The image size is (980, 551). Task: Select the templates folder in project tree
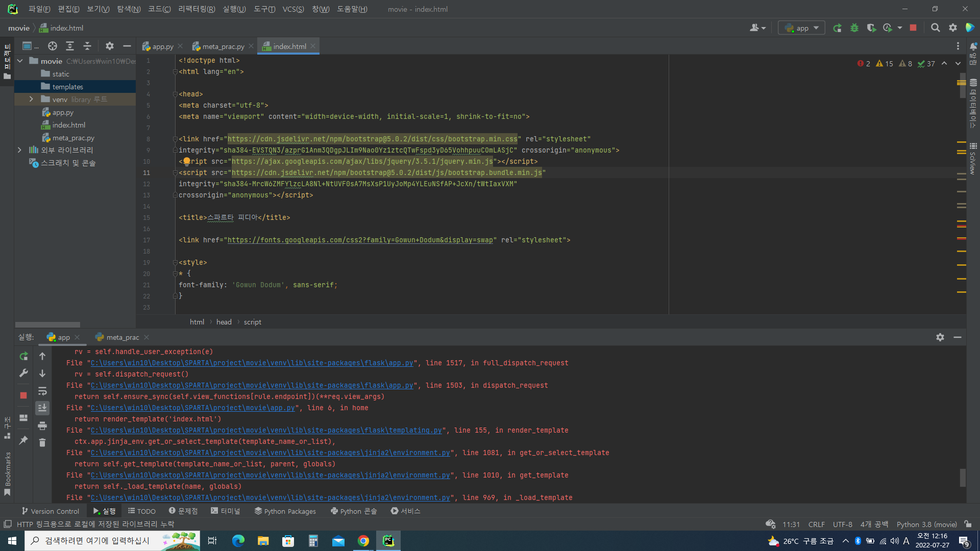pos(75,87)
